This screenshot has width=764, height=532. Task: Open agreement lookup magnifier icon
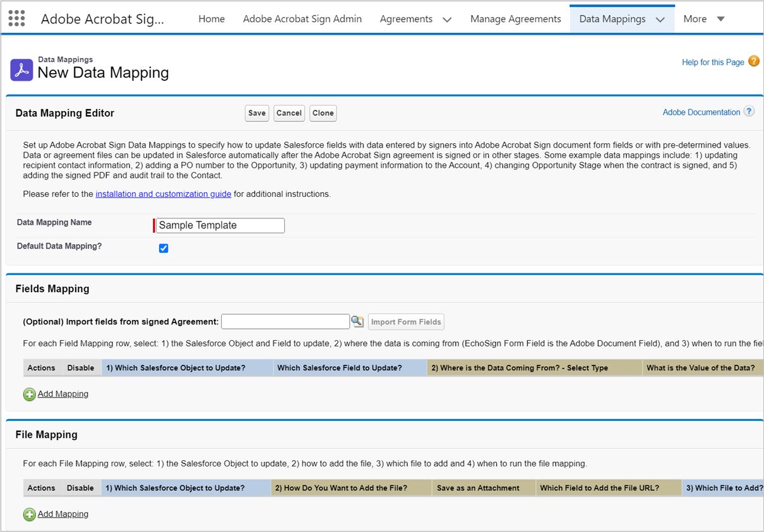pos(357,322)
